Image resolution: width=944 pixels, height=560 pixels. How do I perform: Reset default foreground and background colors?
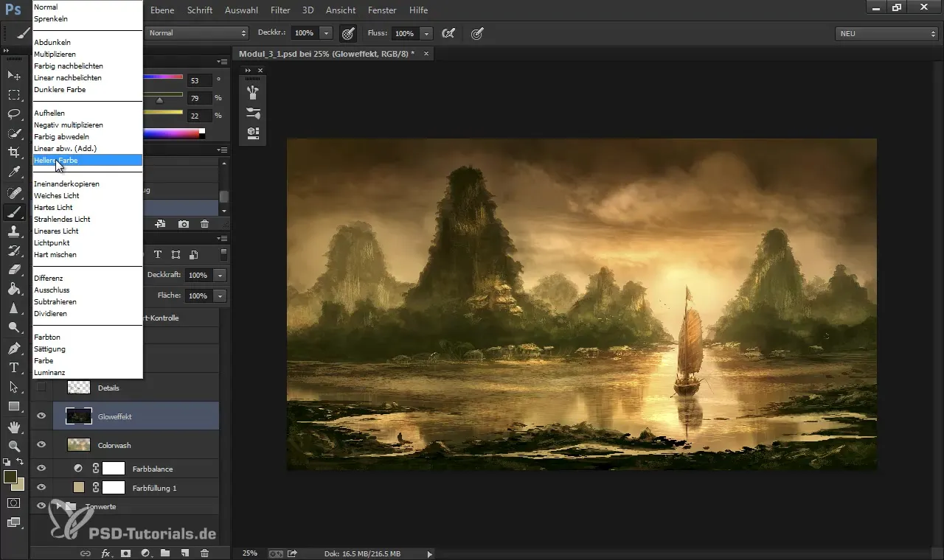[x=7, y=461]
